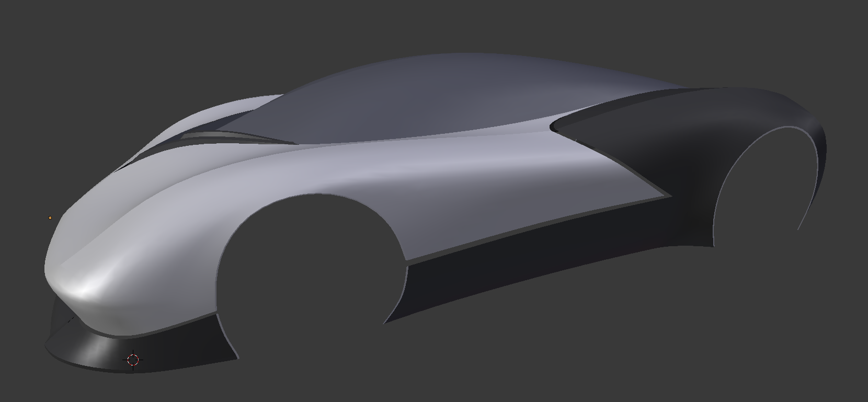
Task: Click the pointed front tip of rear fender
Action: (553, 126)
